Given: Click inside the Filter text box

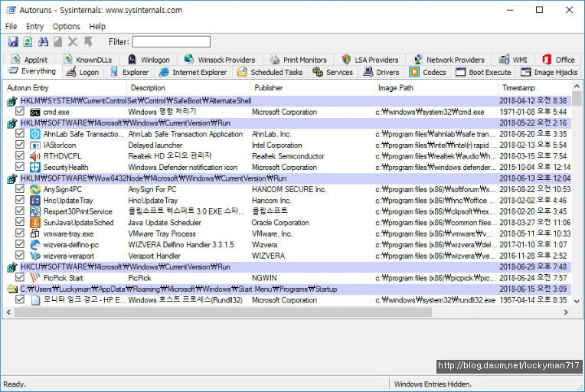Looking at the screenshot, I should pyautogui.click(x=172, y=42).
